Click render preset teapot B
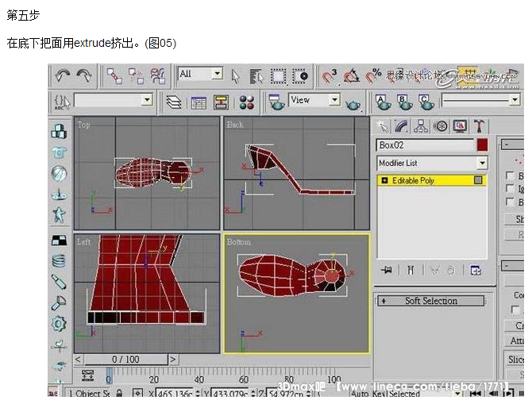The width and height of the screenshot is (532, 400). [x=404, y=102]
